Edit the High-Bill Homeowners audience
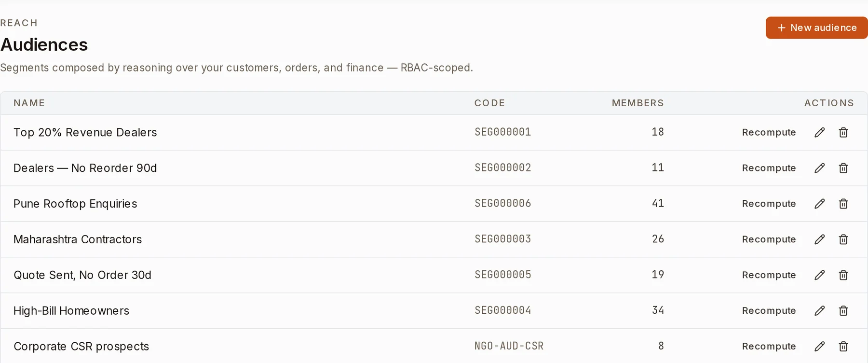 [x=819, y=311]
